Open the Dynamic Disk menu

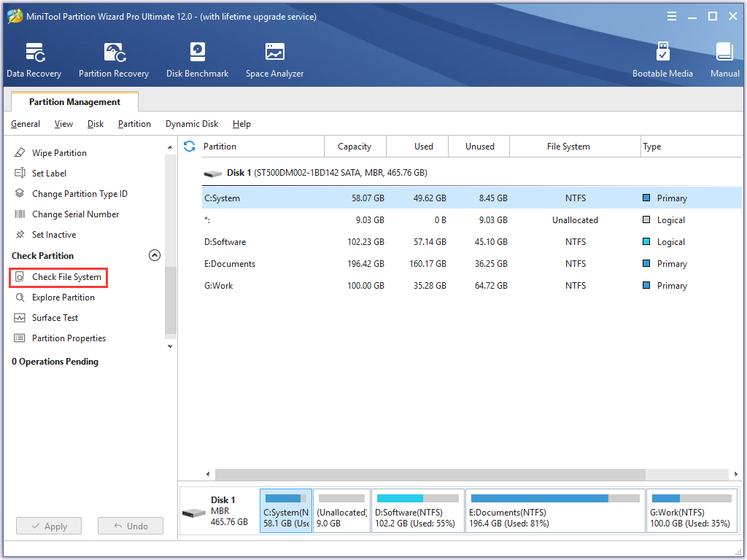click(192, 124)
